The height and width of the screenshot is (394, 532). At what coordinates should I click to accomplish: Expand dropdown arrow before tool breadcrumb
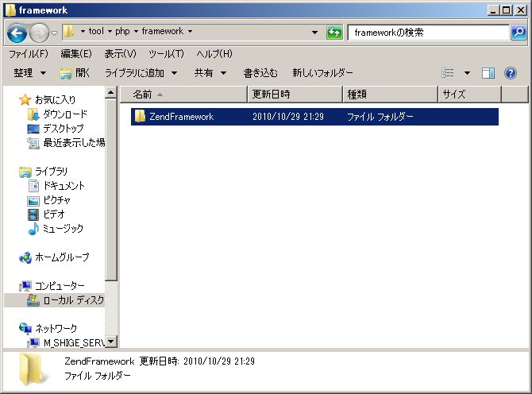pos(83,32)
